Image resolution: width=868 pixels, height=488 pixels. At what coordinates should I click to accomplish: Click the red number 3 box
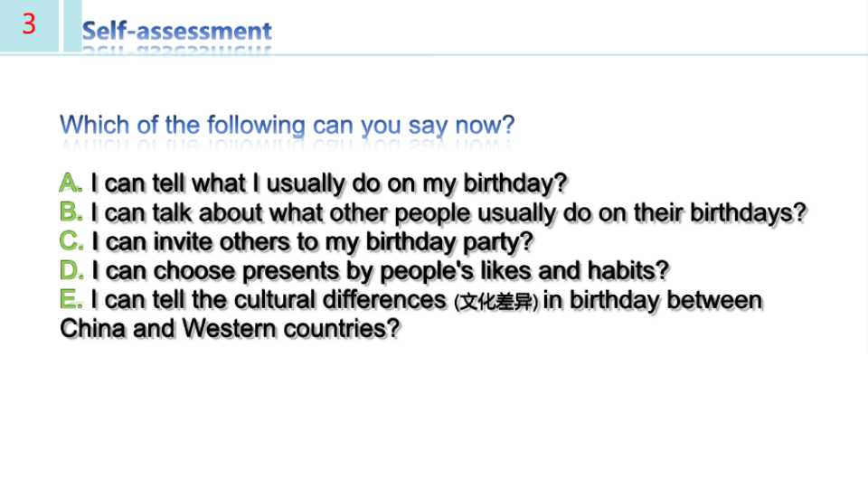(29, 25)
